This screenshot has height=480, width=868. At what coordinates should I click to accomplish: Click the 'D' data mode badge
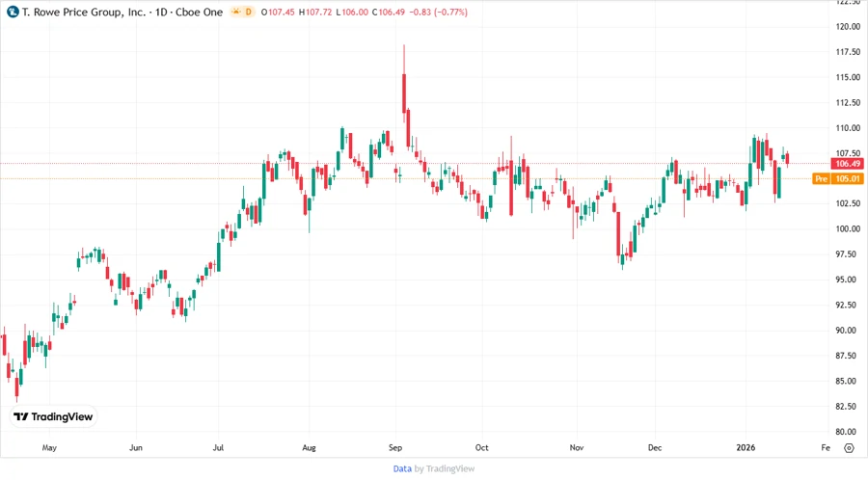click(x=248, y=12)
